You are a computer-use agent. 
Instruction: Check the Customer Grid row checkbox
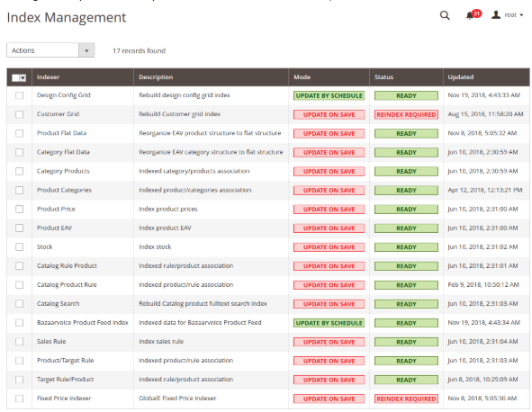[x=19, y=114]
